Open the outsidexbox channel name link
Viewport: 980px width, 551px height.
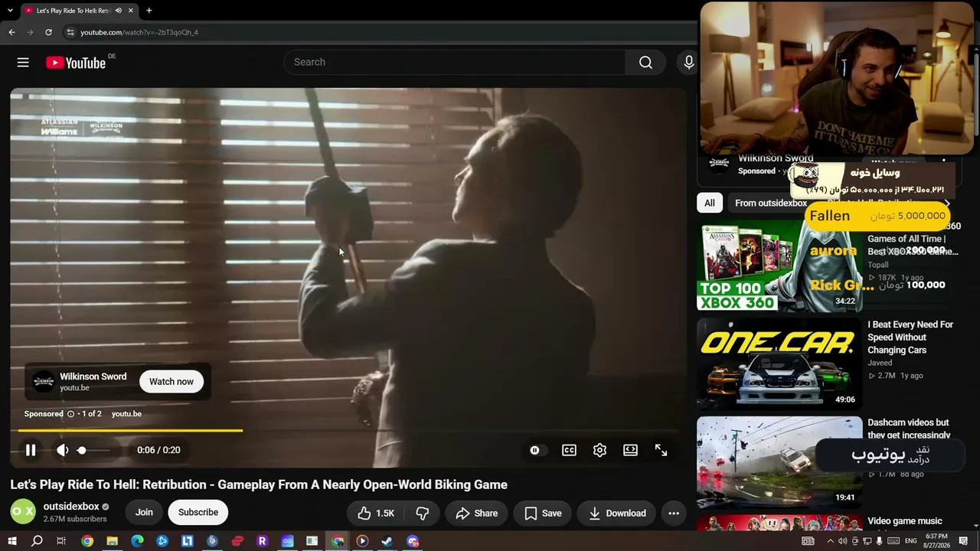71,507
